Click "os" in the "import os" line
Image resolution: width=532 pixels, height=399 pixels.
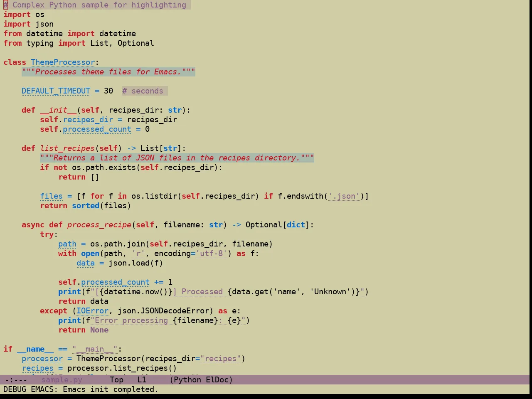40,15
